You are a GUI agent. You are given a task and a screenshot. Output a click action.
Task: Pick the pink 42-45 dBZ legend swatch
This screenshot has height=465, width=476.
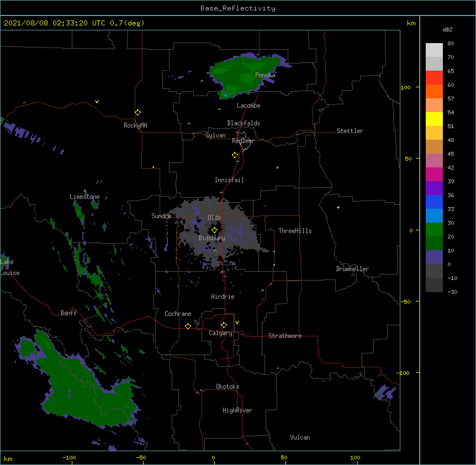(434, 161)
